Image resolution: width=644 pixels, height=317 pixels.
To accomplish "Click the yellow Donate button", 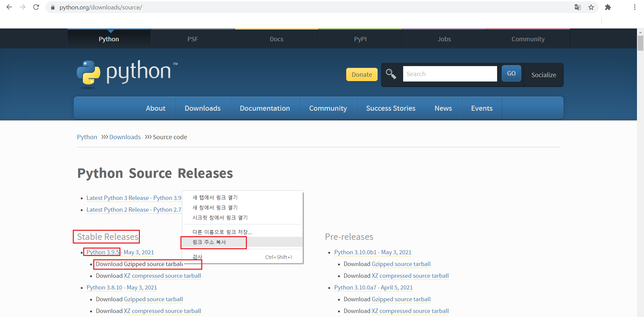I will tap(362, 74).
